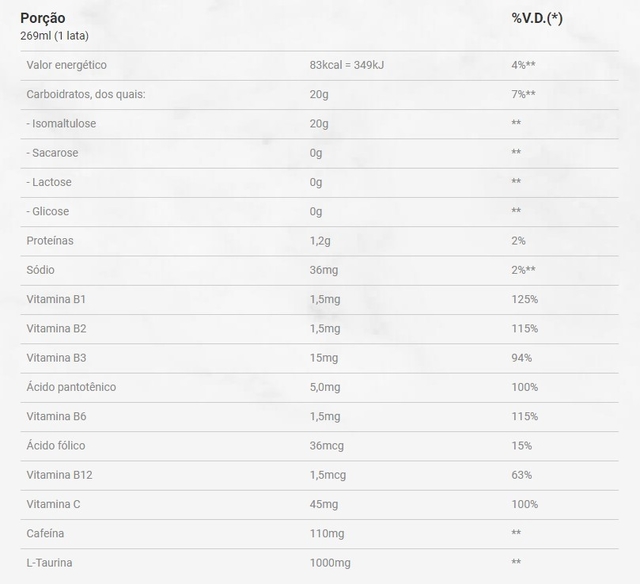
Task: Select the Sódio 36mg value
Action: pyautogui.click(x=324, y=270)
